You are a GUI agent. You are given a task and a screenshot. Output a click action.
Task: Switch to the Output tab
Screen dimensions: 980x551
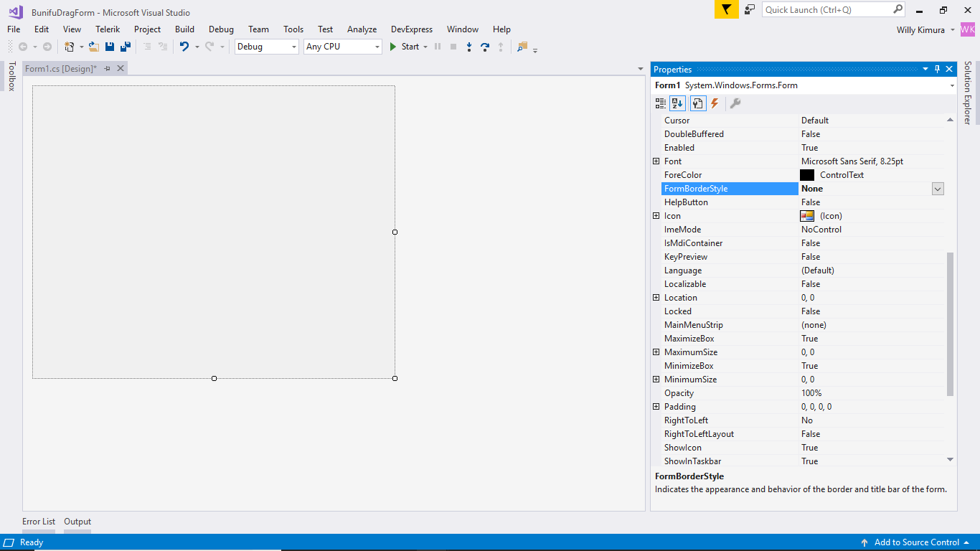click(77, 522)
